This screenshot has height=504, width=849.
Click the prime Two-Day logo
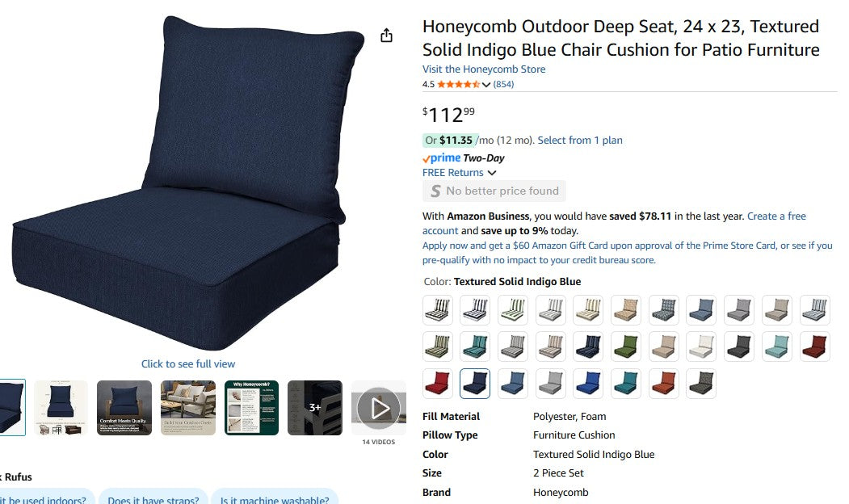pyautogui.click(x=464, y=158)
